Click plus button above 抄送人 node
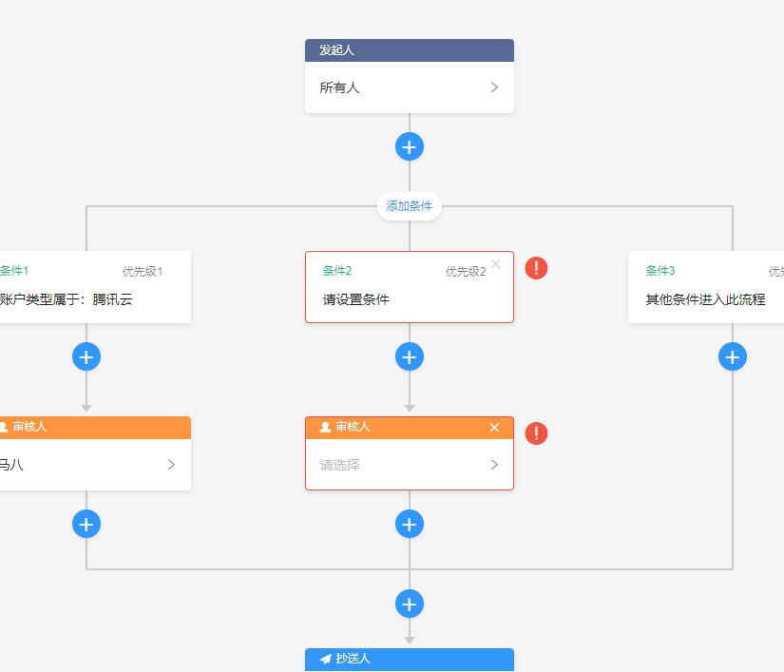The image size is (784, 672). [410, 605]
